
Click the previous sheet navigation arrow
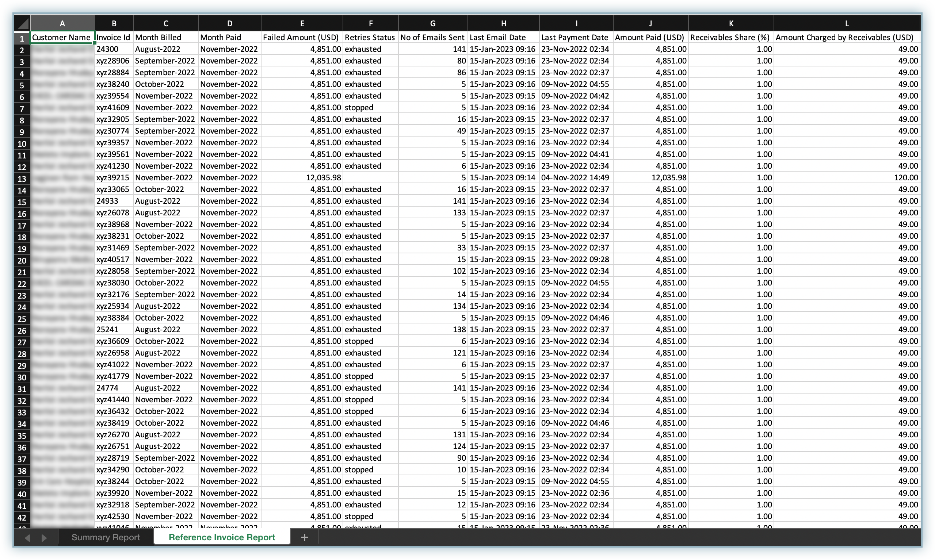(x=27, y=538)
